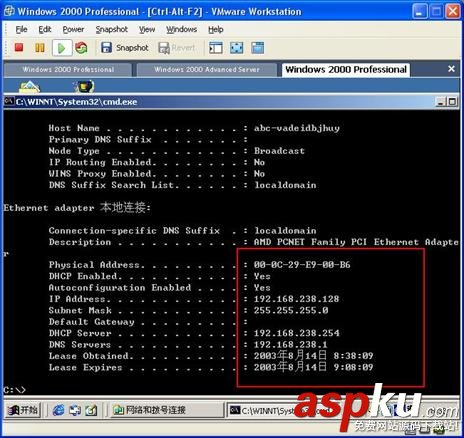Close the current VM tab with X

(x=451, y=69)
